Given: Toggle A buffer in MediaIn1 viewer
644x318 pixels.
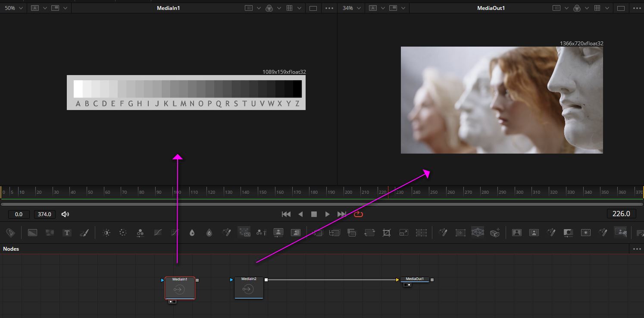Looking at the screenshot, I should [x=34, y=8].
